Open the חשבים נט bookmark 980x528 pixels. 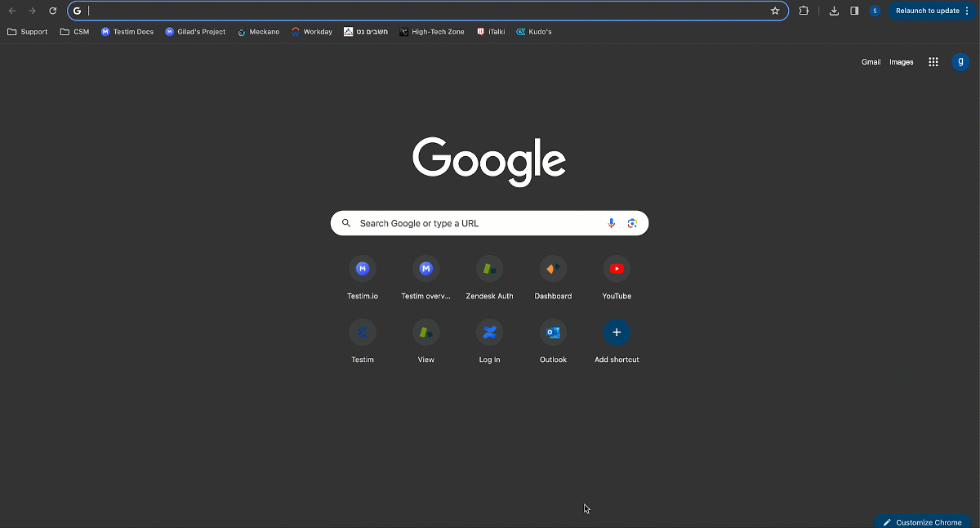click(x=366, y=32)
